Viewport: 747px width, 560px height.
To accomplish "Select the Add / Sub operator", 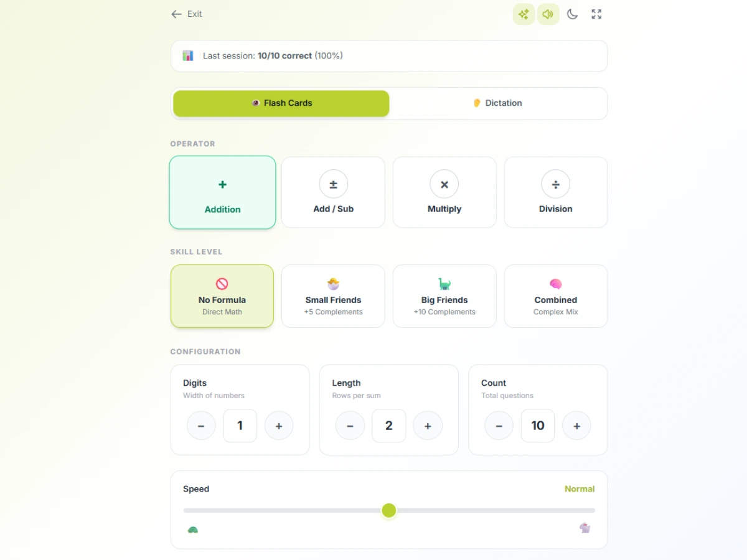I will pyautogui.click(x=333, y=192).
